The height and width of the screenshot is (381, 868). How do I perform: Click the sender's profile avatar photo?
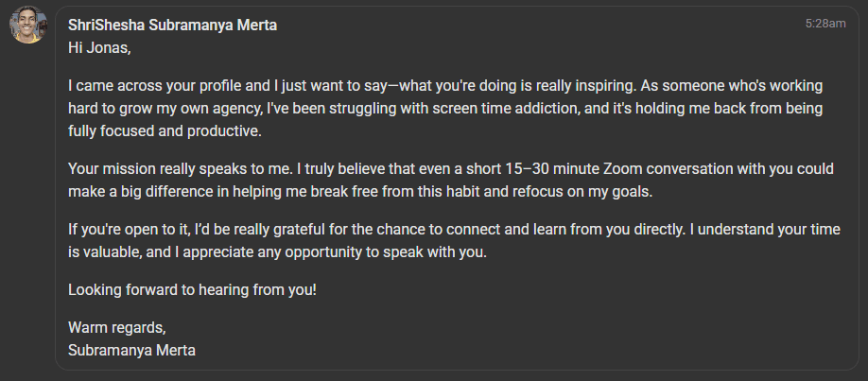click(27, 25)
